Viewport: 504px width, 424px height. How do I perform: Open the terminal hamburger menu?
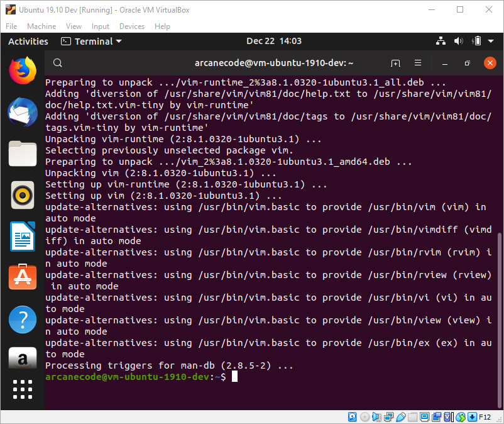click(418, 63)
